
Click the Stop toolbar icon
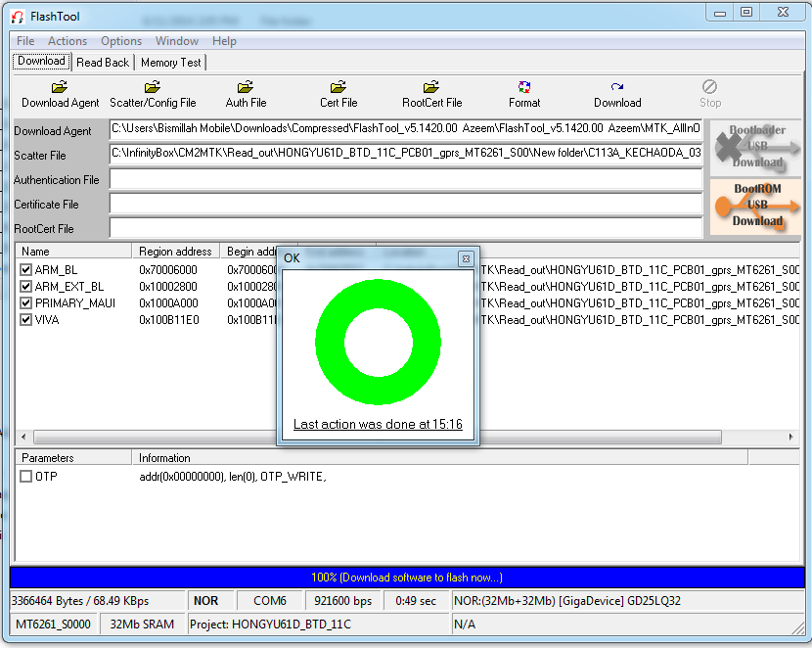[709, 86]
